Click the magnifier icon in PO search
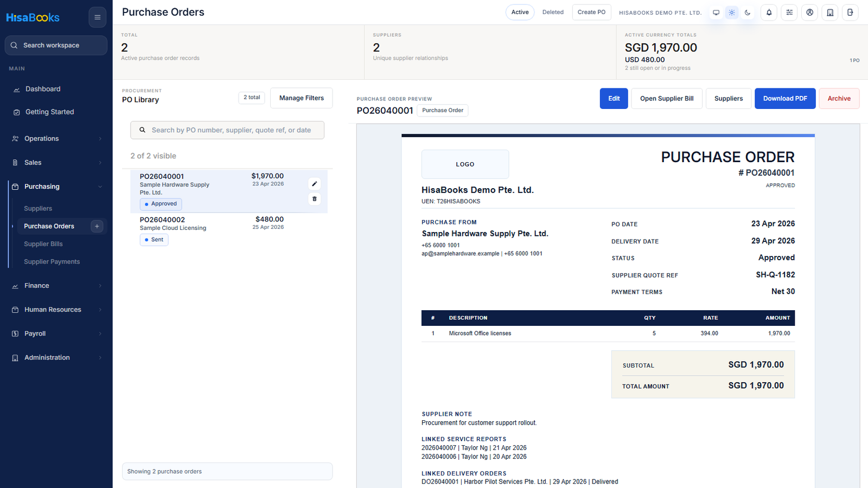Image resolution: width=868 pixels, height=488 pixels. coord(143,130)
